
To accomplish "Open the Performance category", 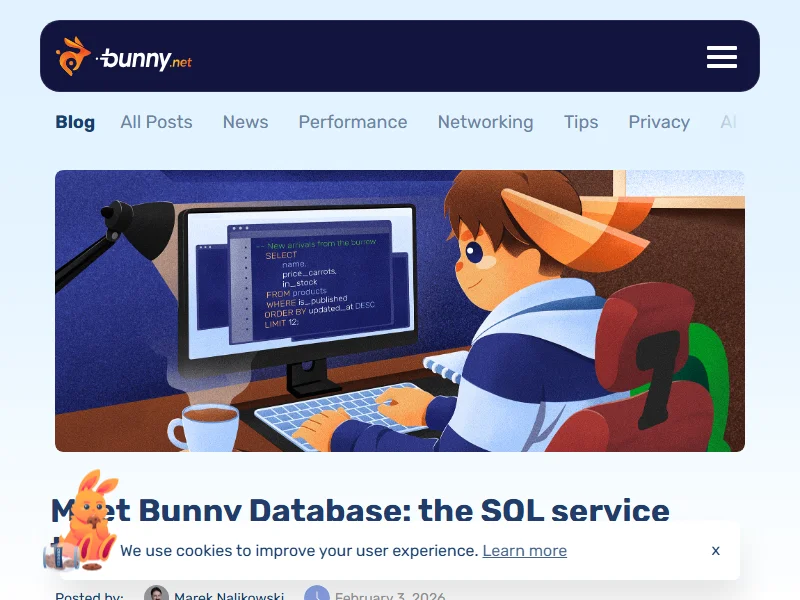I will coord(352,122).
